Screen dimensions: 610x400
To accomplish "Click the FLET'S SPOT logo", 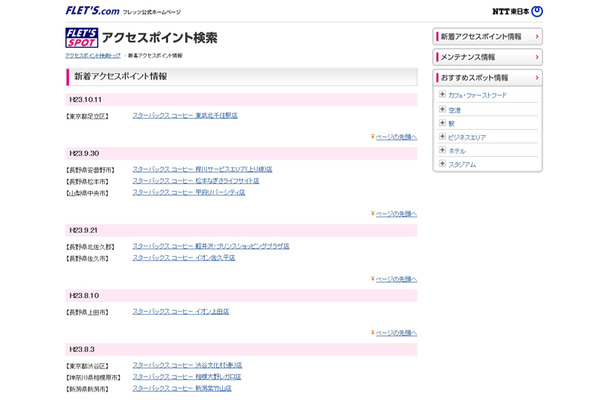I will point(82,38).
